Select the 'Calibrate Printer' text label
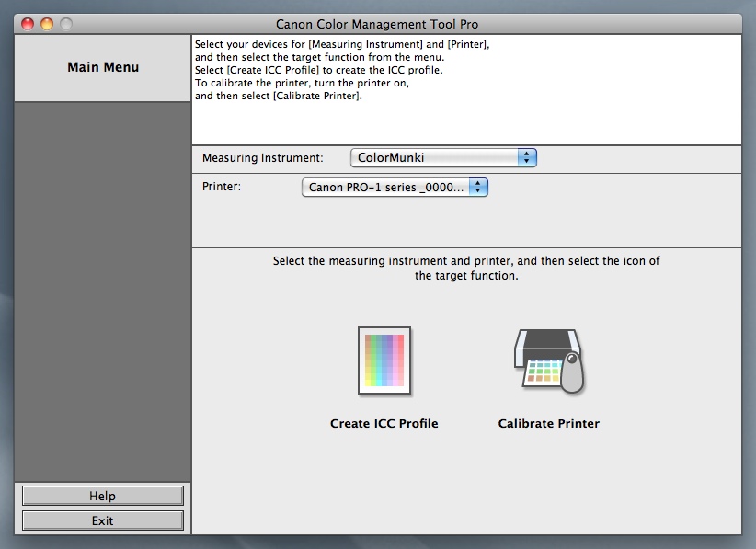Viewport: 756px width, 549px height. (x=548, y=424)
